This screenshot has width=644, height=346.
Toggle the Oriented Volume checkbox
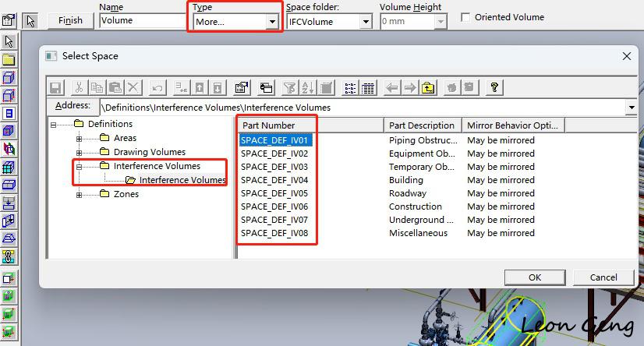coord(465,17)
